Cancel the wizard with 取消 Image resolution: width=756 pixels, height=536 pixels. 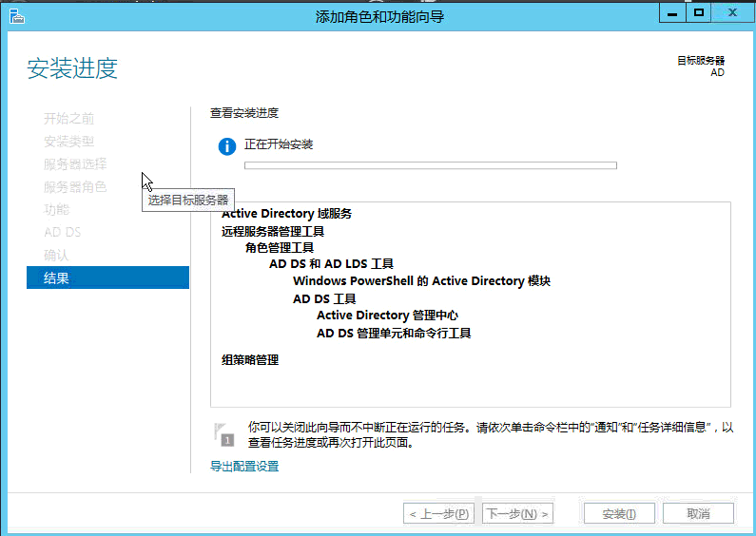pos(698,513)
